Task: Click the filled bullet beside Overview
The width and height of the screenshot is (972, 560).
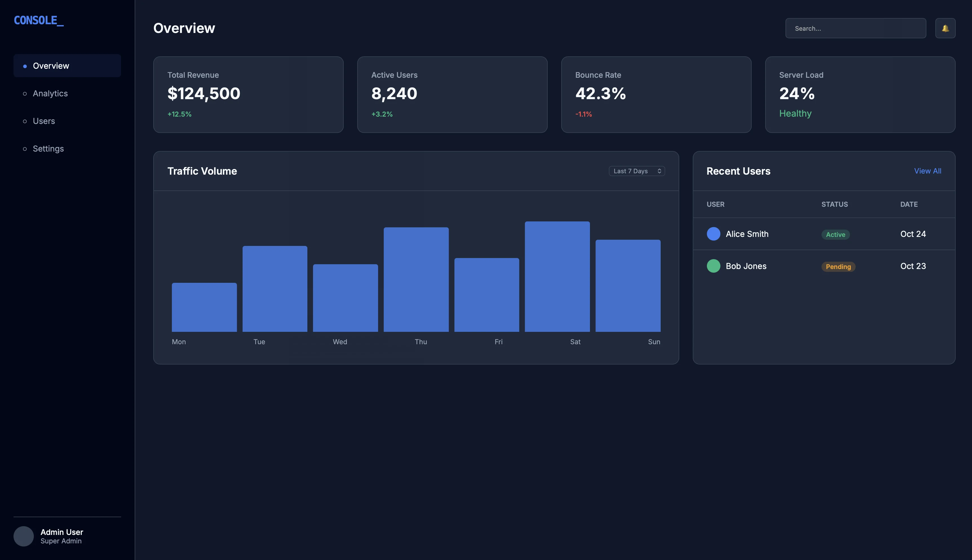Action: (25, 66)
